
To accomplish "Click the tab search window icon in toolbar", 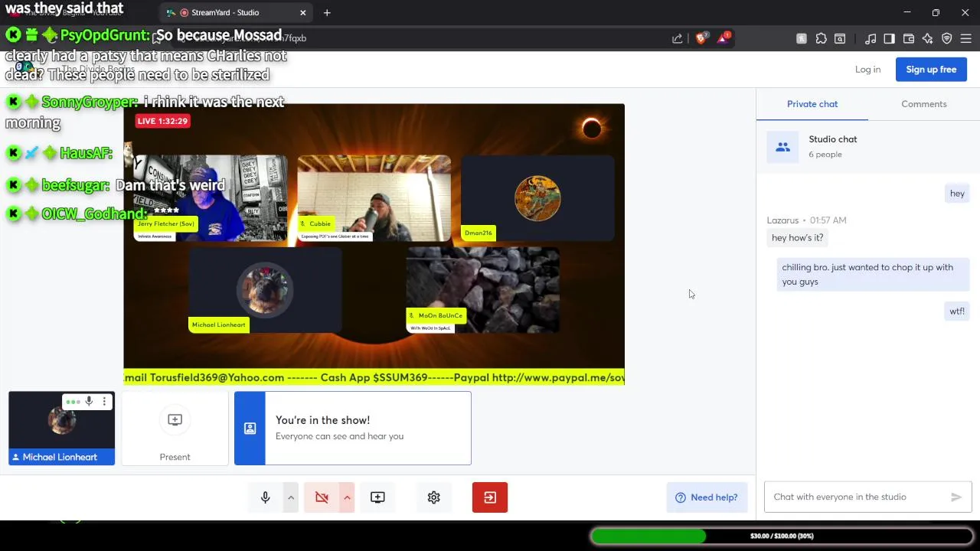I will (840, 38).
